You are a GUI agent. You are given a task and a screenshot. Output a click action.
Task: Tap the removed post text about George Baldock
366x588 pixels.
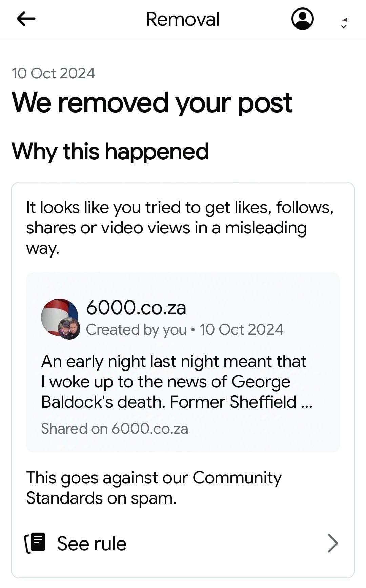pyautogui.click(x=173, y=381)
